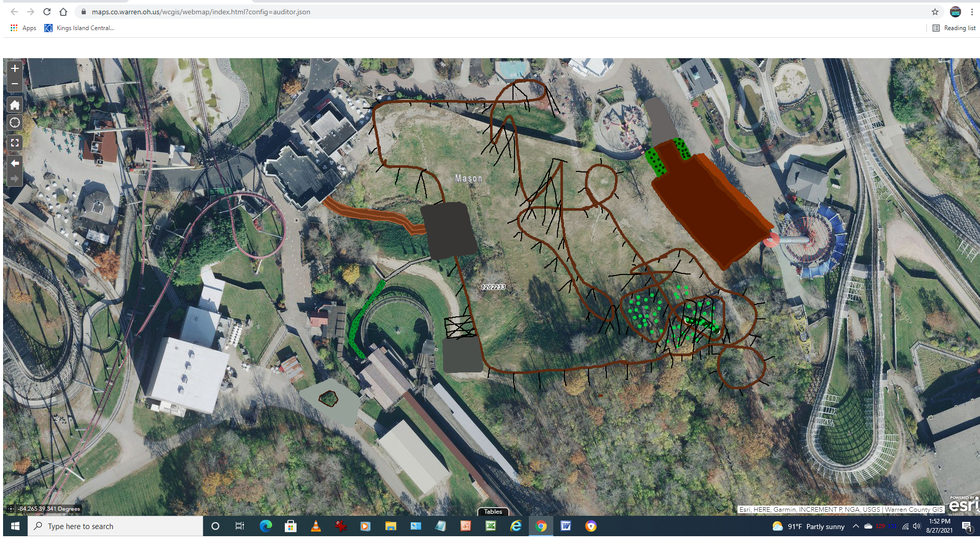The height and width of the screenshot is (551, 980).
Task: Open the Warren County GIS attribution link
Action: (914, 509)
